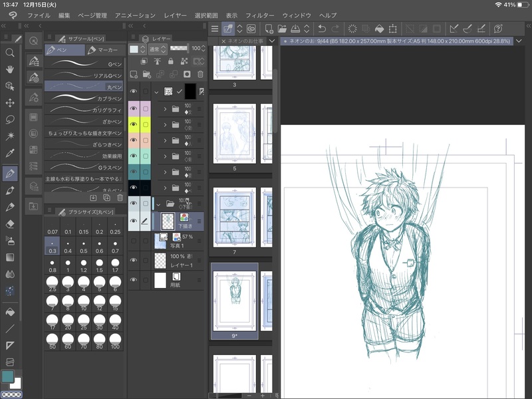The width and height of the screenshot is (532, 399).
Task: Click the Undo arrow in the command bar
Action: [322, 29]
